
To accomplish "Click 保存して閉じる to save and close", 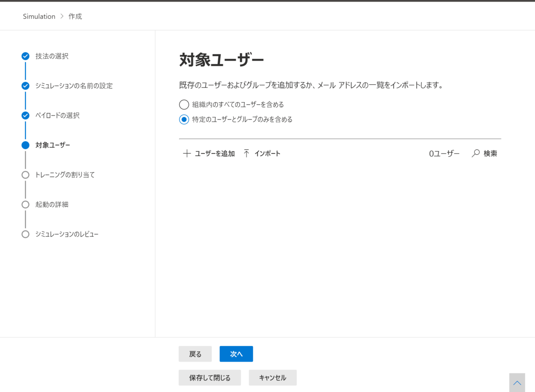I will click(210, 377).
